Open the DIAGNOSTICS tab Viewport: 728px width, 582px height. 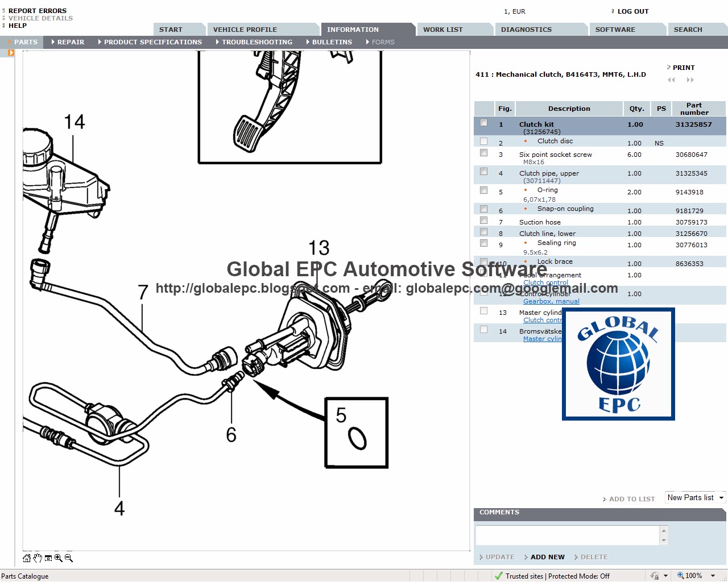526,29
